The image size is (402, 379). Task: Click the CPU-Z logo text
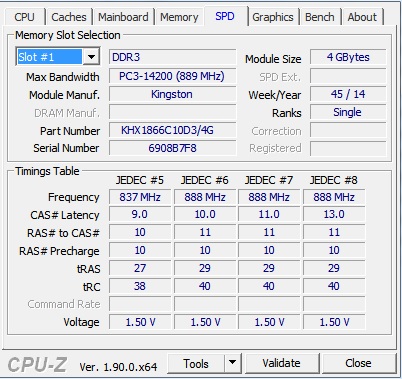tap(37, 365)
